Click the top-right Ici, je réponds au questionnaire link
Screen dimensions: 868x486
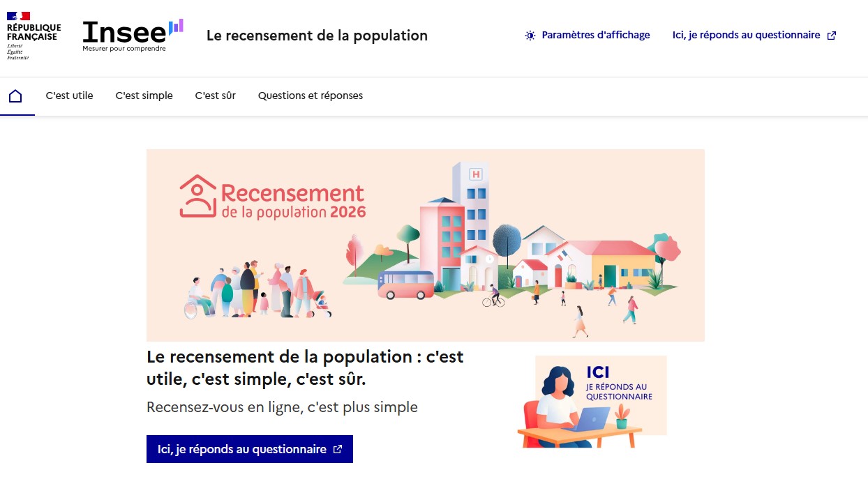(x=747, y=33)
